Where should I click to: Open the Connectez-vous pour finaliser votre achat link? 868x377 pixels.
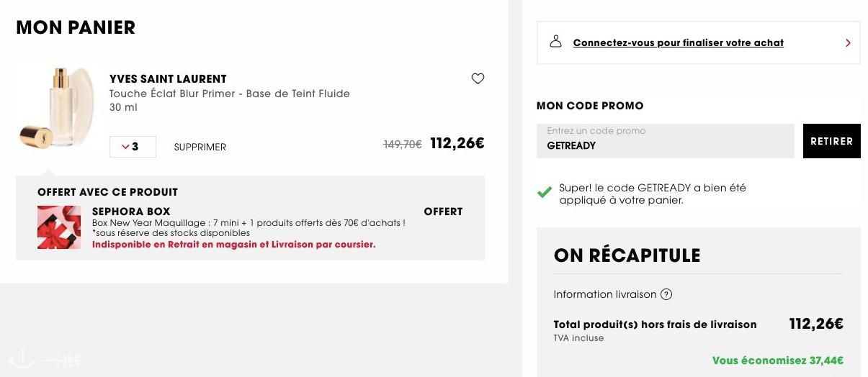pos(678,43)
